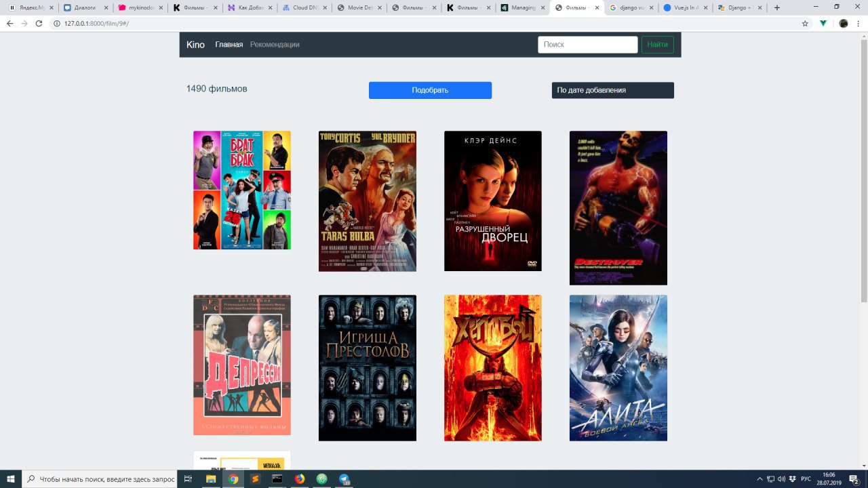
Task: Open Telegram from the taskbar
Action: (x=343, y=479)
